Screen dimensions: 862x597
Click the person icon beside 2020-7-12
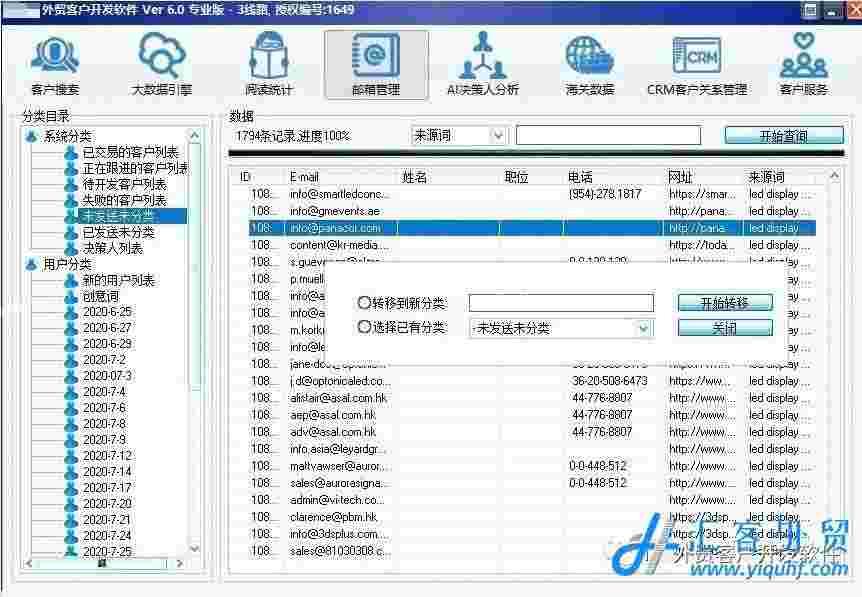pyautogui.click(x=71, y=456)
